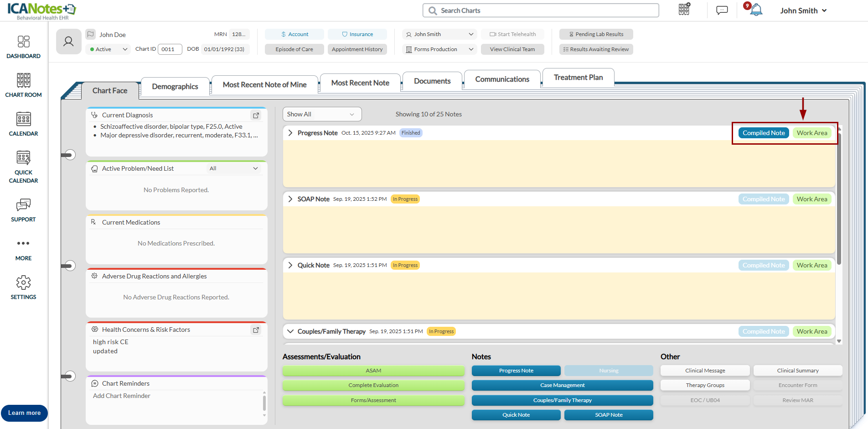This screenshot has width=868, height=429.
Task: Open the Chart Room icon
Action: pos(23,85)
